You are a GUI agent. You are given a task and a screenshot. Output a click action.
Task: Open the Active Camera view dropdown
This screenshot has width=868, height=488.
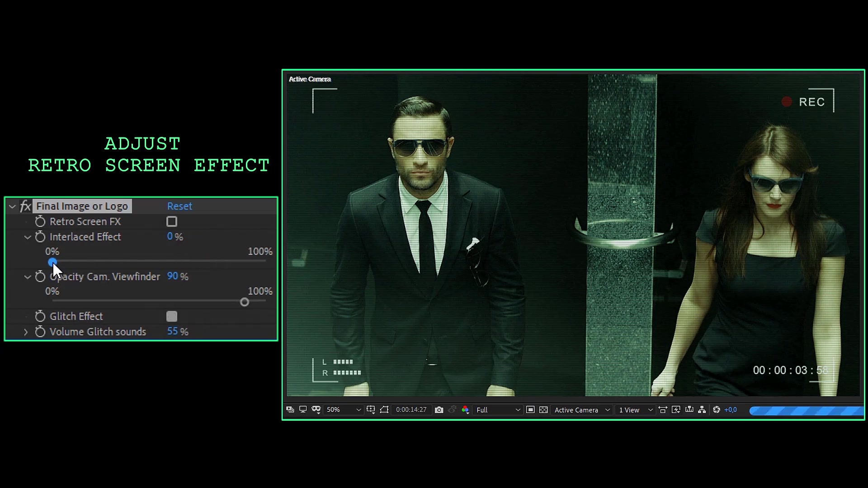coord(582,410)
